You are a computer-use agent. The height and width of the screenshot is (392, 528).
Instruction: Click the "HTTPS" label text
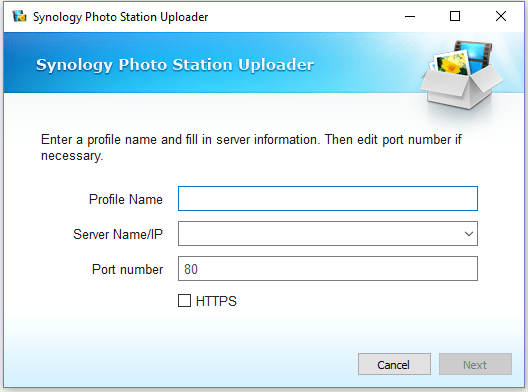point(216,301)
